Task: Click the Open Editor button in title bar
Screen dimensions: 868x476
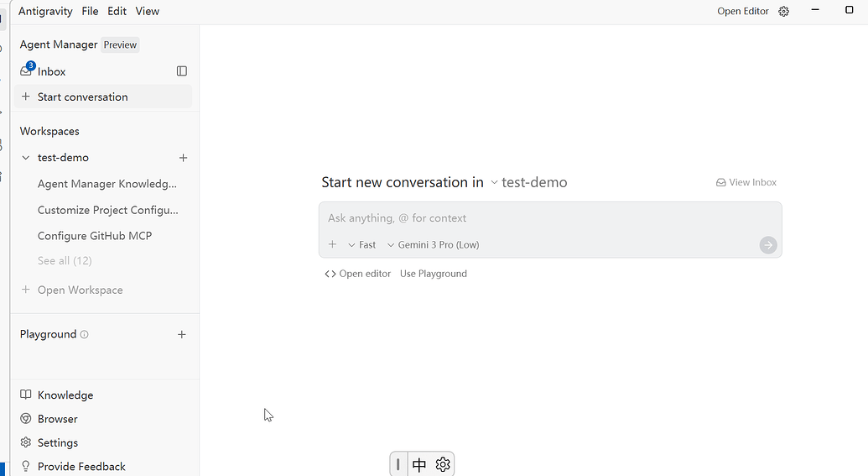Action: pyautogui.click(x=743, y=11)
